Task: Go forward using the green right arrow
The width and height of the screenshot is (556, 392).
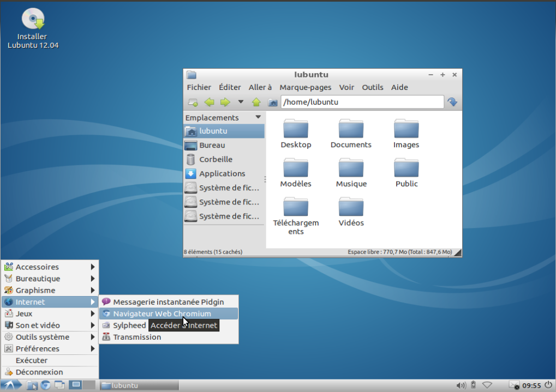Action: point(225,102)
